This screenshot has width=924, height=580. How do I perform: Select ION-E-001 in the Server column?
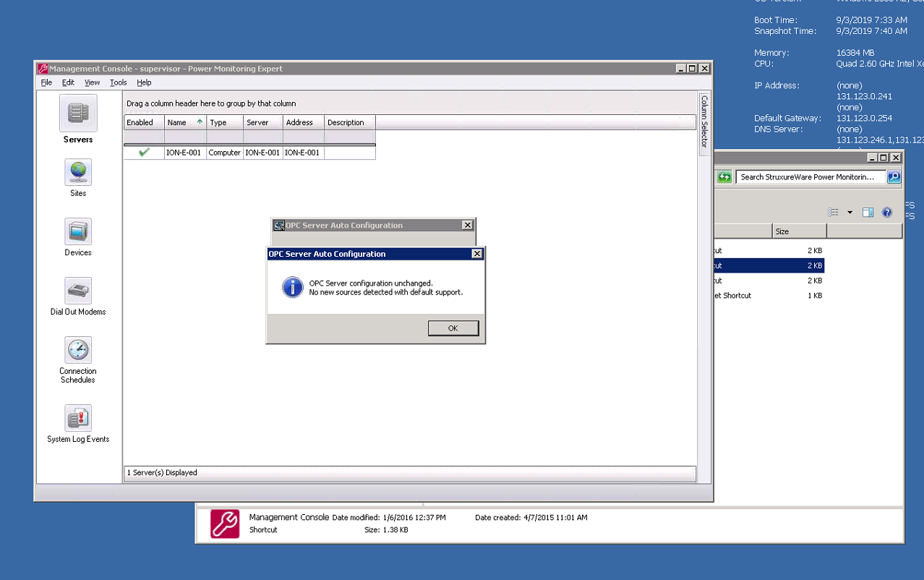262,153
